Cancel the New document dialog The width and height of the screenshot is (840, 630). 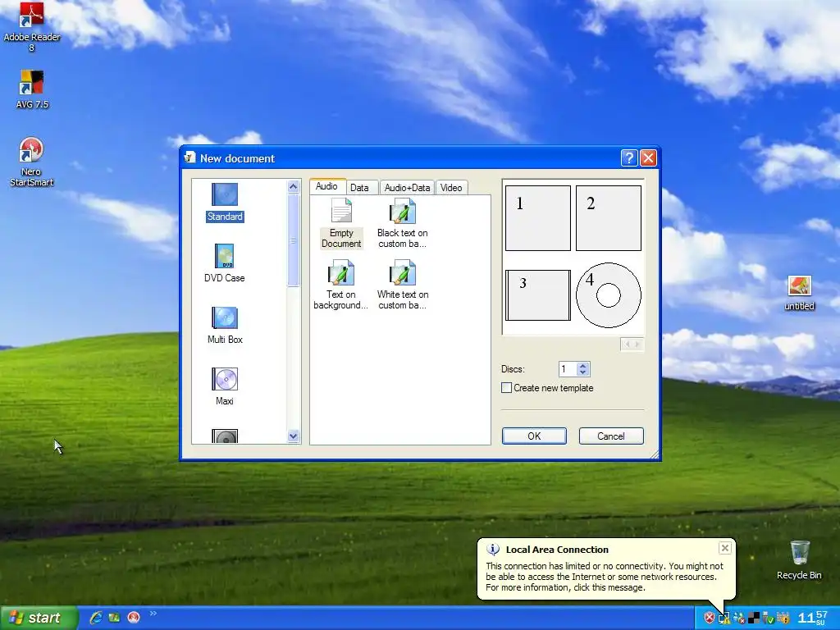[x=611, y=436]
